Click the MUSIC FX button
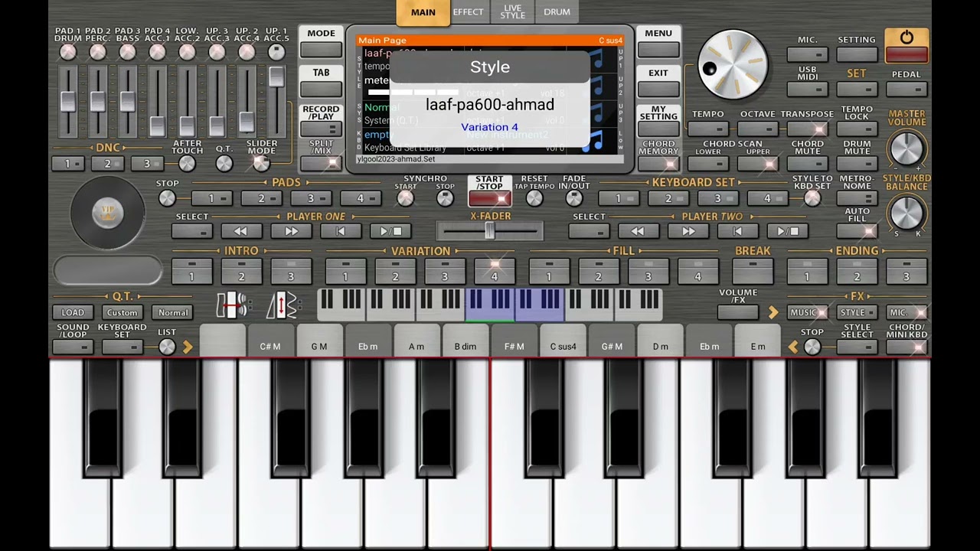Image resolution: width=980 pixels, height=551 pixels. (x=808, y=312)
